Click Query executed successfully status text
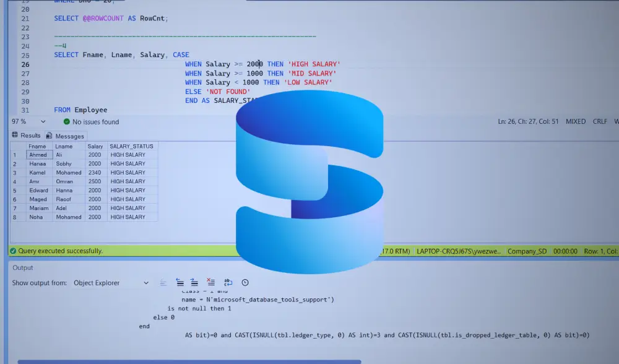Image resolution: width=619 pixels, height=364 pixels. [x=61, y=251]
